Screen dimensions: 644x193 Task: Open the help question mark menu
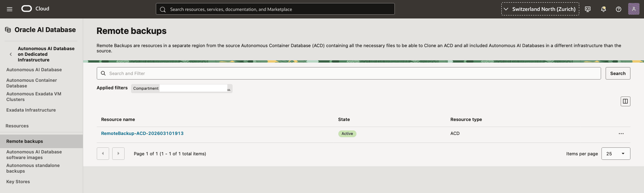[618, 9]
